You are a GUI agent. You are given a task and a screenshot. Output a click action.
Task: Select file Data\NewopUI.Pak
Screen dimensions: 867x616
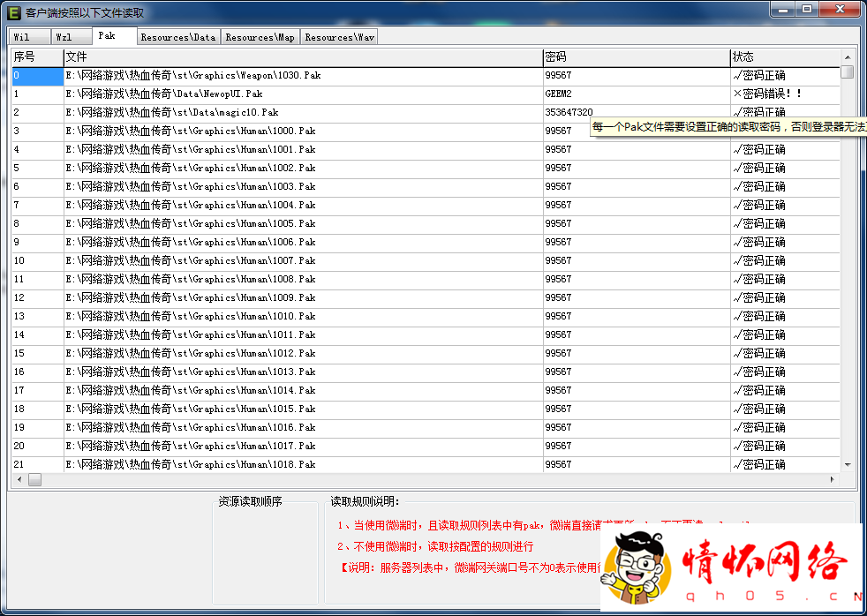[304, 94]
